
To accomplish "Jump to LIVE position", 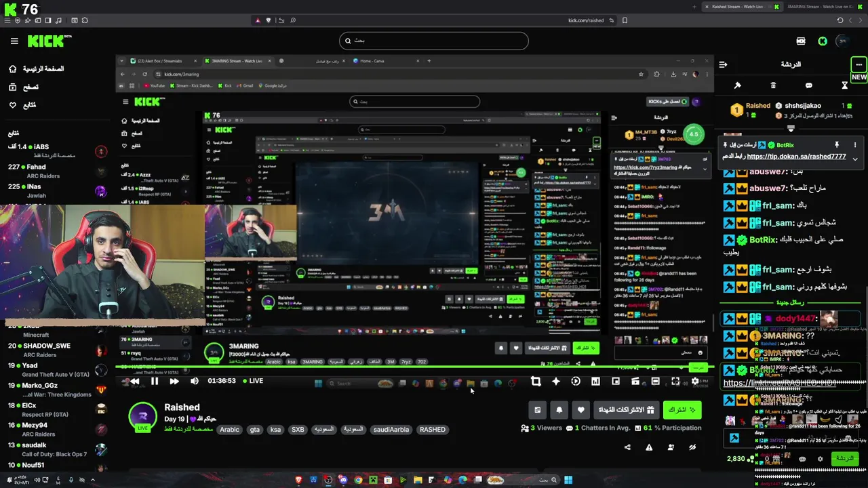I will 252,381.
